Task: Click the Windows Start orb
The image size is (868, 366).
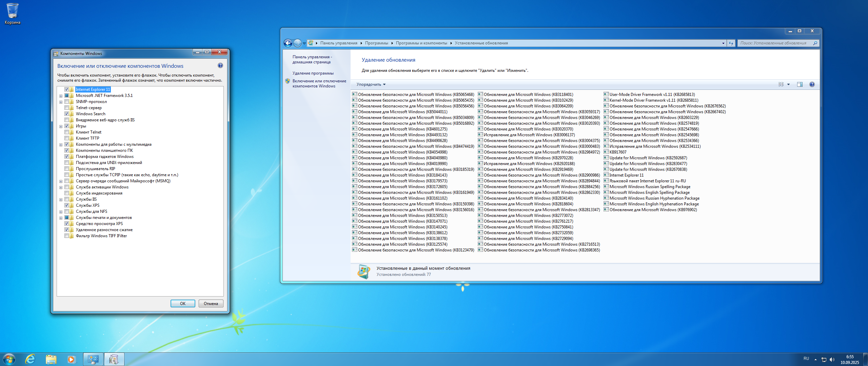Action: pos(9,359)
